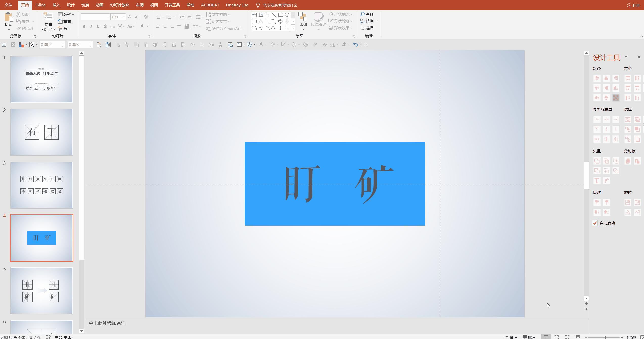Viewport: 644px width, 339px height.
Task: Toggle the 备注 notes pane button
Action: pos(511,337)
